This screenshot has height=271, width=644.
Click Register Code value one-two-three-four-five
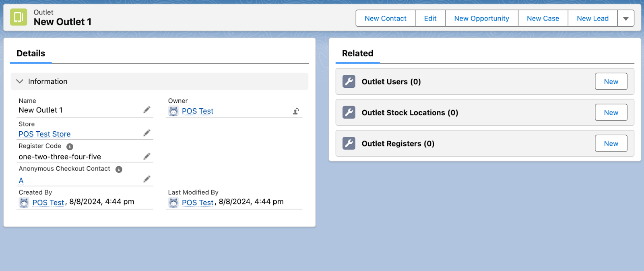point(60,157)
